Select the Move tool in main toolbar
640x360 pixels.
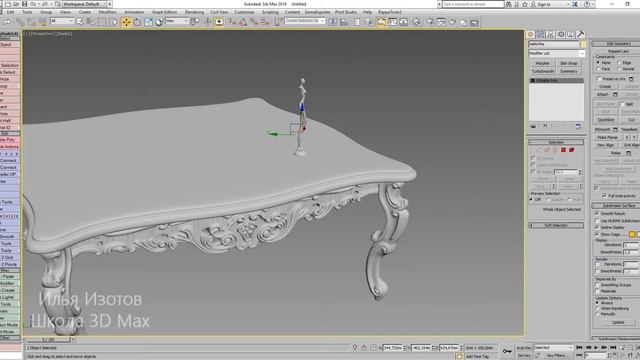click(126, 22)
